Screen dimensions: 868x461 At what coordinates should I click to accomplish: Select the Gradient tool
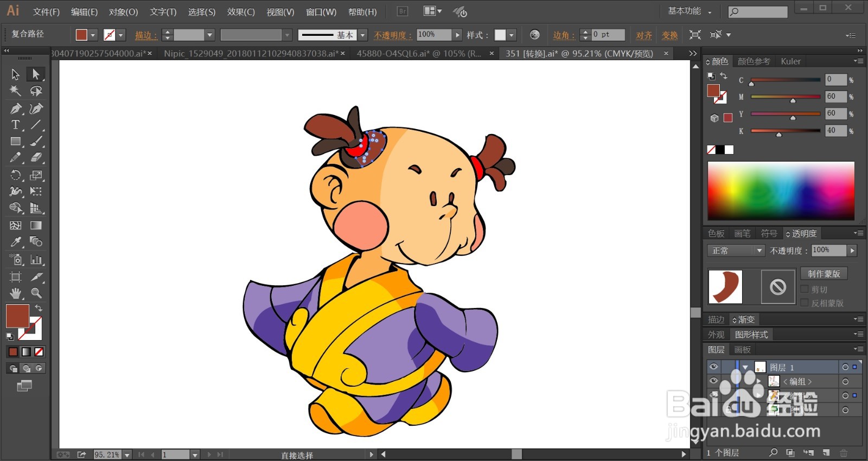pyautogui.click(x=36, y=225)
